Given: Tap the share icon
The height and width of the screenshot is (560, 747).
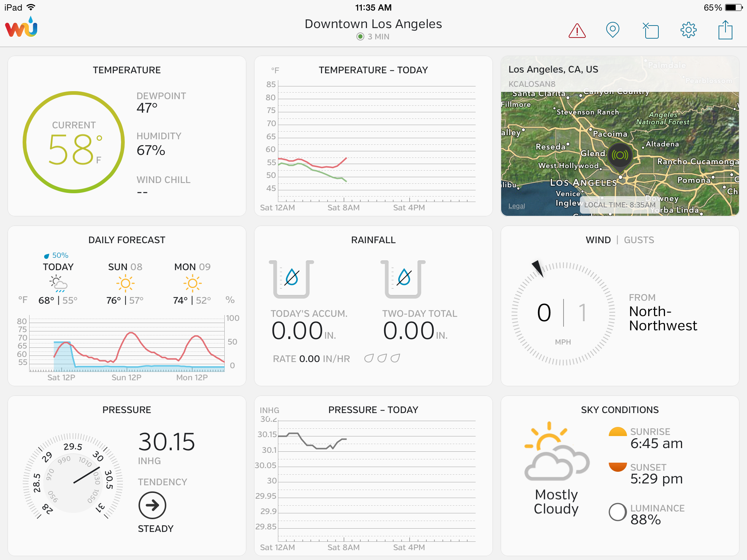Looking at the screenshot, I should tap(725, 30).
